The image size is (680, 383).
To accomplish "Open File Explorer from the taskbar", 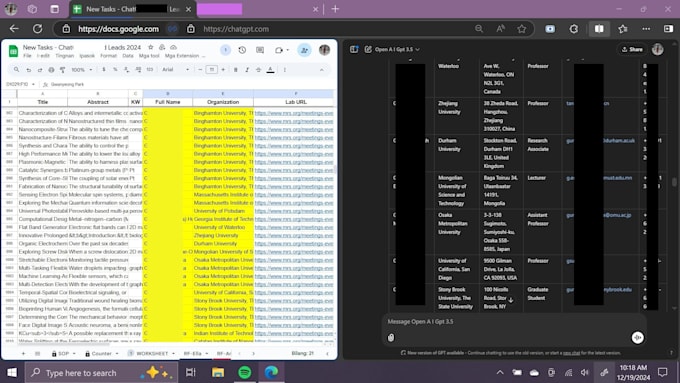I will click(218, 373).
